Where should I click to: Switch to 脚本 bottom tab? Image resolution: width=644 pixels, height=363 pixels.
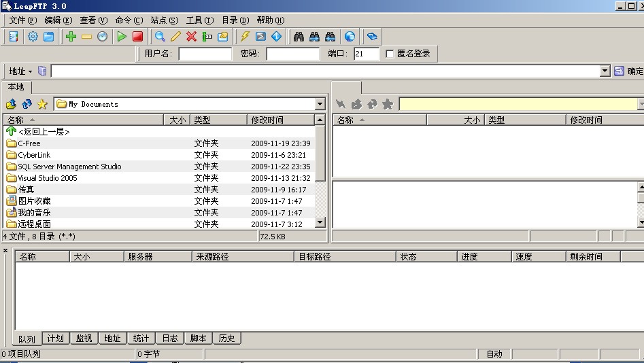pyautogui.click(x=199, y=338)
